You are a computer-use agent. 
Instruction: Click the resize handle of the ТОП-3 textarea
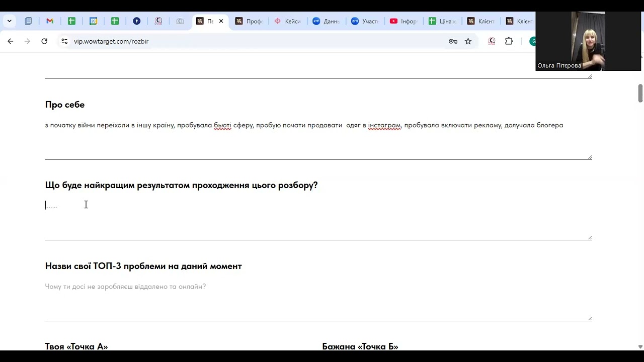(x=590, y=318)
